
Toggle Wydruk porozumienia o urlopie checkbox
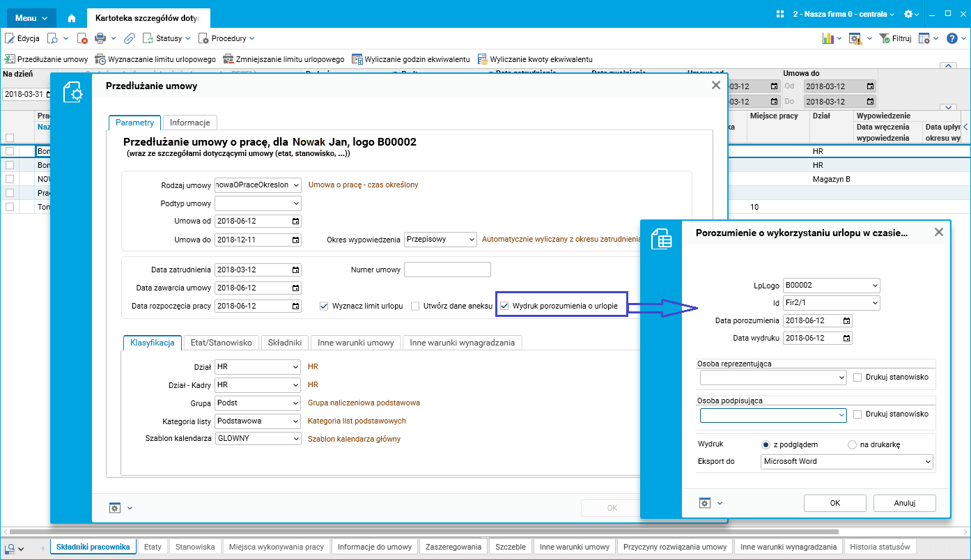tap(505, 306)
